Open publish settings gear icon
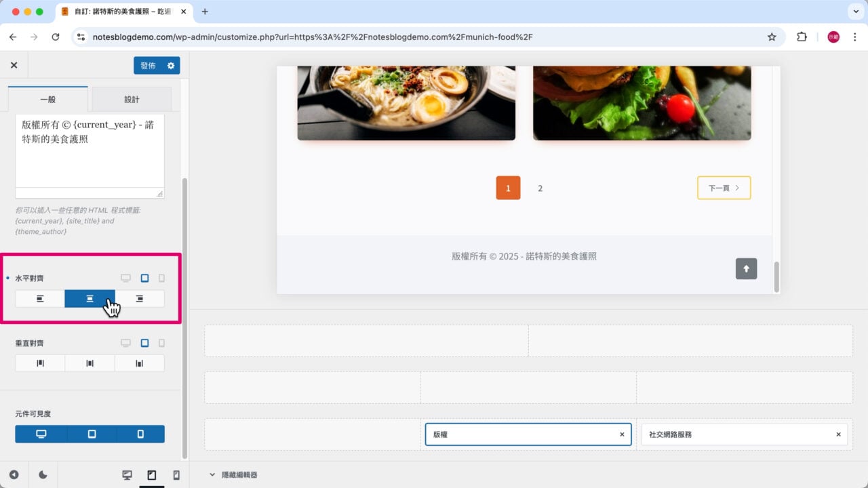868x488 pixels. tap(171, 66)
